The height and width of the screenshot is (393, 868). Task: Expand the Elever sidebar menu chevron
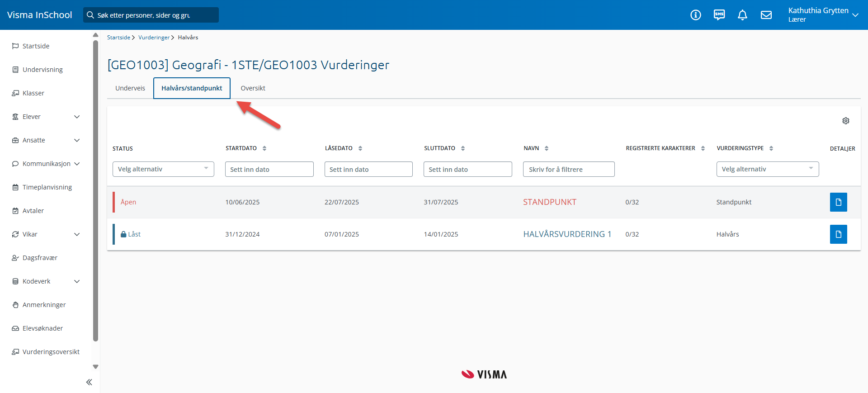pos(77,117)
